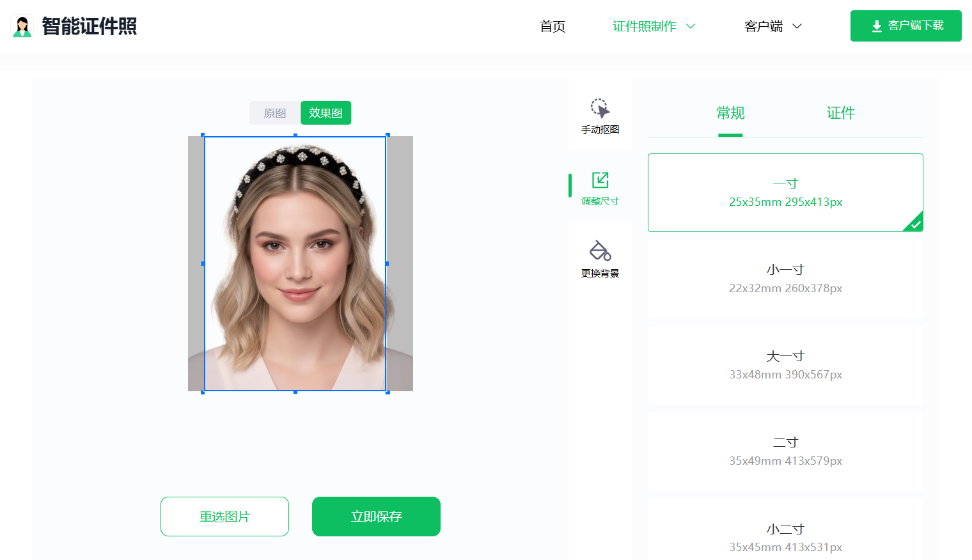Viewport: 972px width, 560px height.
Task: Click the right-middle crop handle
Action: point(388,263)
